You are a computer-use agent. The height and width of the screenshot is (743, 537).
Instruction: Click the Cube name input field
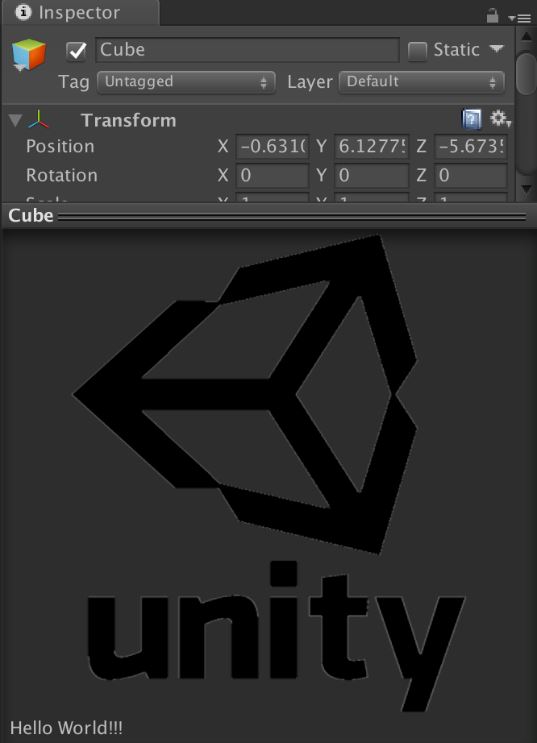tap(247, 50)
